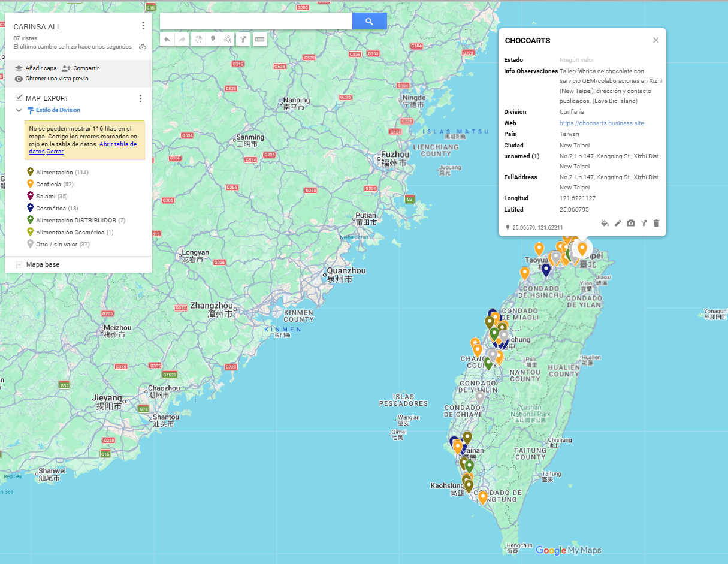
Task: Click the Redo arrow in map toolbar
Action: [x=182, y=40]
